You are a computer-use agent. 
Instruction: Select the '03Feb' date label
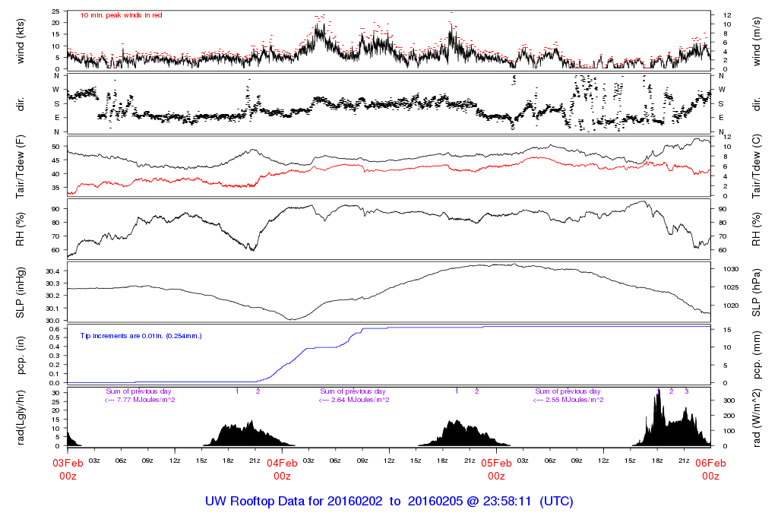68,463
